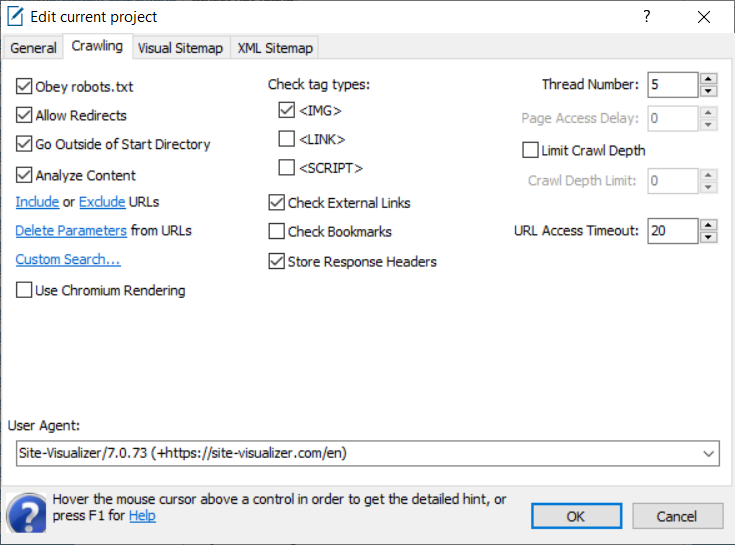Select the General tab
Image resolution: width=735 pixels, height=545 pixels.
click(x=33, y=48)
